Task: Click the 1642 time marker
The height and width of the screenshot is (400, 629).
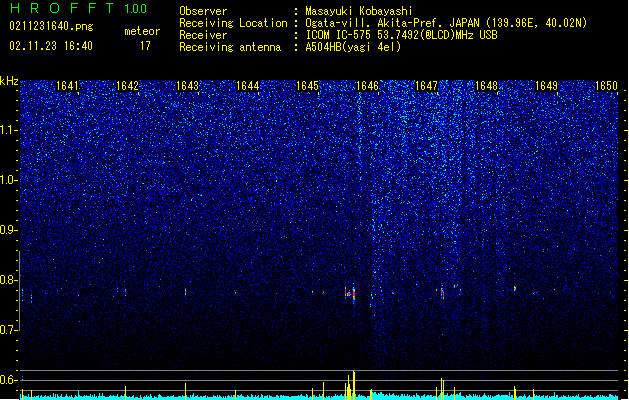Action: coord(127,86)
